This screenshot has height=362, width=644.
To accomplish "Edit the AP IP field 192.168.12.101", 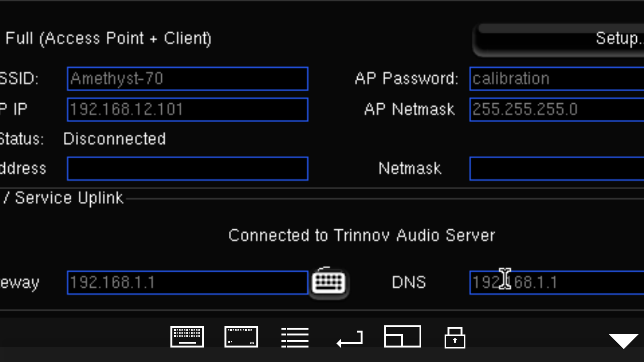I will pos(187,110).
